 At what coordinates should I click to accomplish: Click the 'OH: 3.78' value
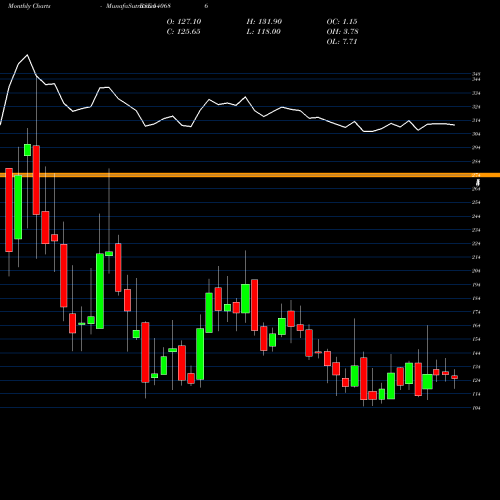tap(342, 31)
